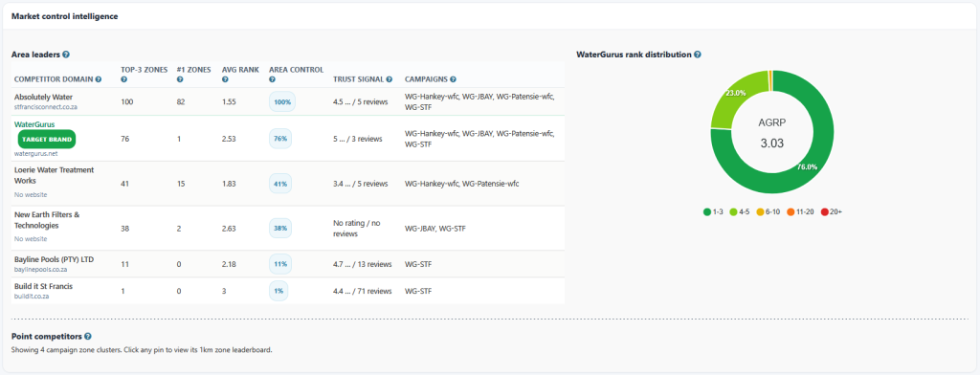Open help icon under Avg Rank header
This screenshot has width=980, height=375.
pos(225,79)
